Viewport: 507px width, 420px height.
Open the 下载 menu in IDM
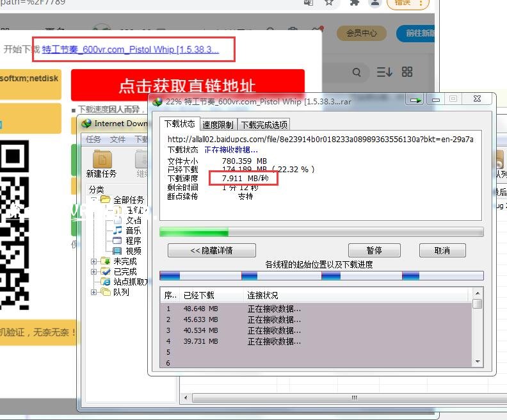(x=141, y=140)
